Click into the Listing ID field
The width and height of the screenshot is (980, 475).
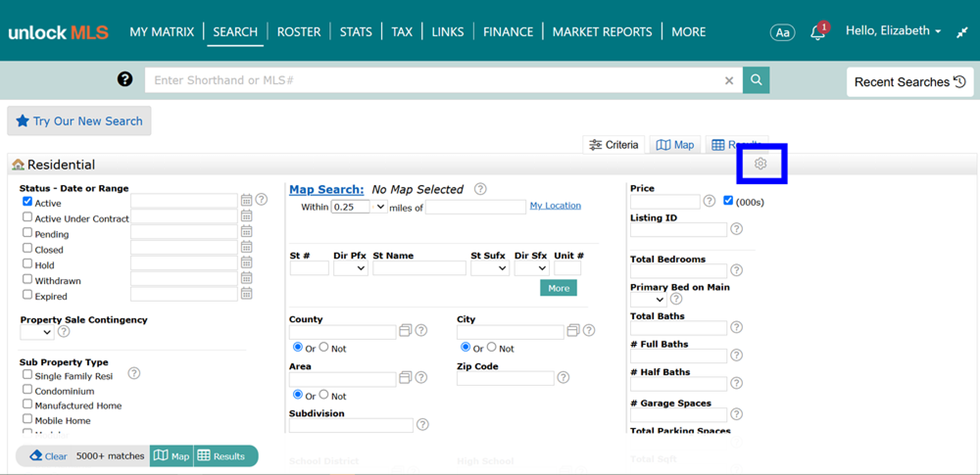click(x=679, y=230)
